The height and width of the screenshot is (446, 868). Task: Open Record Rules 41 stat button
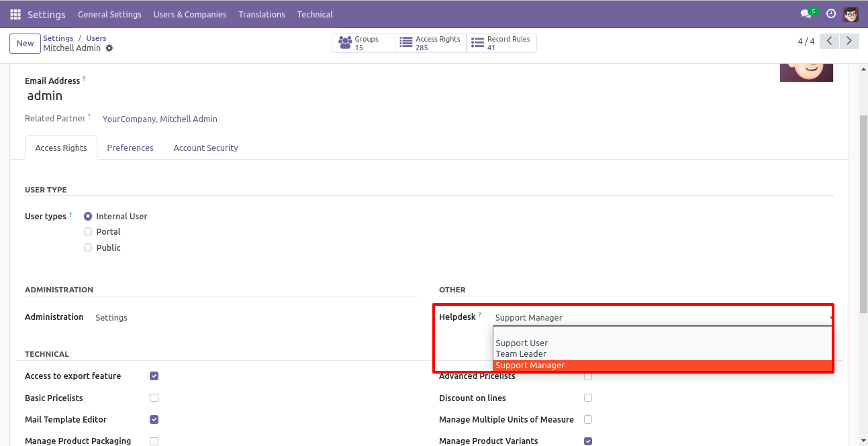(x=501, y=43)
